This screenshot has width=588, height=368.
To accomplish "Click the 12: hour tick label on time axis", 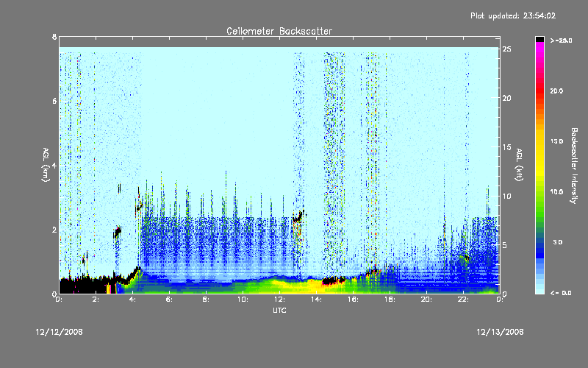I will (x=280, y=300).
